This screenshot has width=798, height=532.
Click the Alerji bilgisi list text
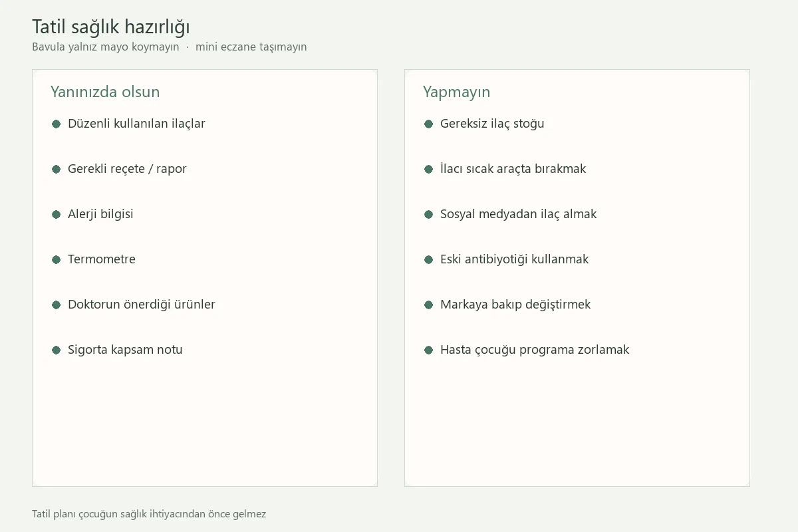[x=100, y=214]
